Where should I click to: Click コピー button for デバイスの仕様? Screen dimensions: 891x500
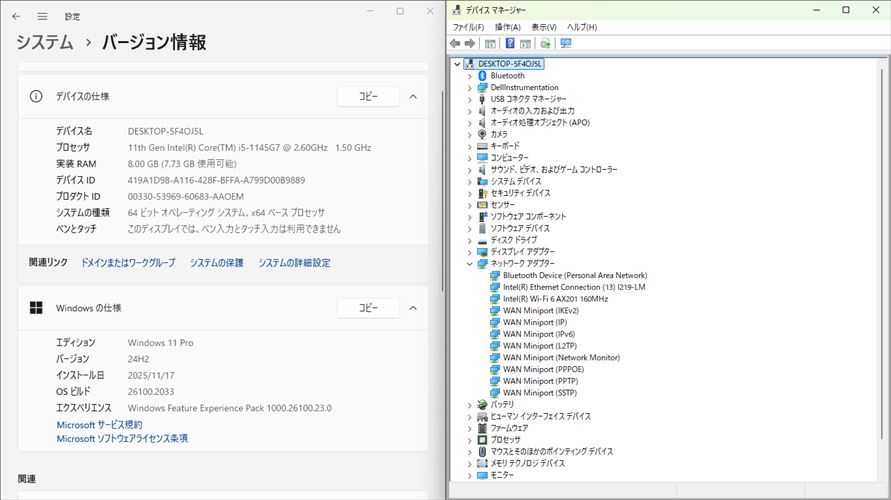368,97
